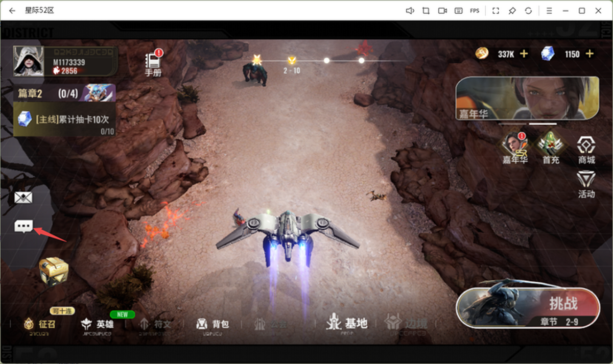Open 征召 summon menu

pos(39,325)
